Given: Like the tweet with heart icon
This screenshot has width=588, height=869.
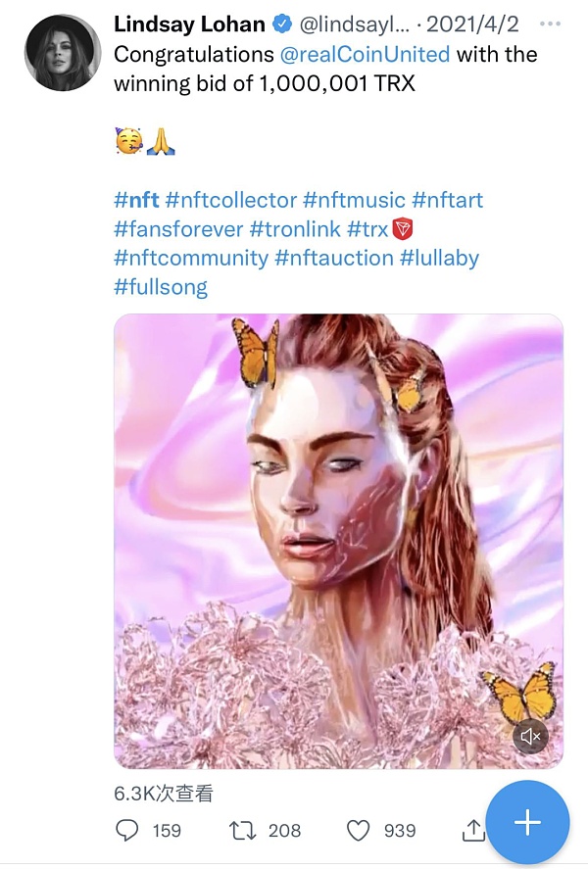Looking at the screenshot, I should 360,830.
